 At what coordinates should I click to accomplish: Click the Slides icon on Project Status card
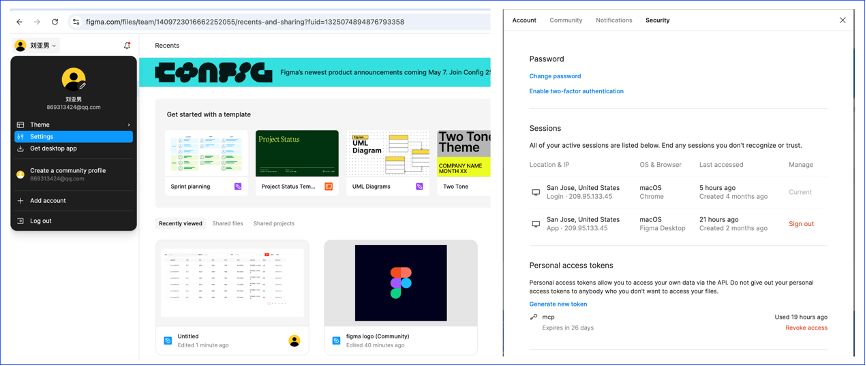pyautogui.click(x=329, y=187)
